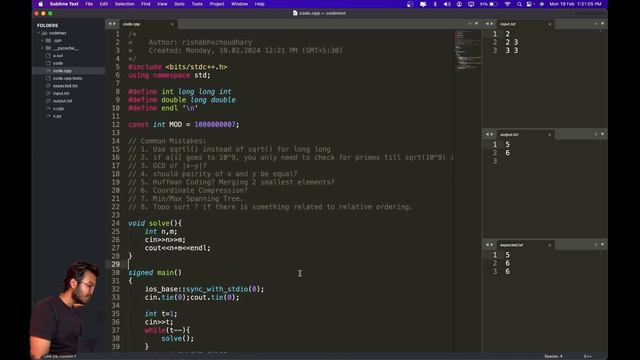Open x.py in the sidebar
Viewport: 640px width, 360px height.
tap(57, 116)
